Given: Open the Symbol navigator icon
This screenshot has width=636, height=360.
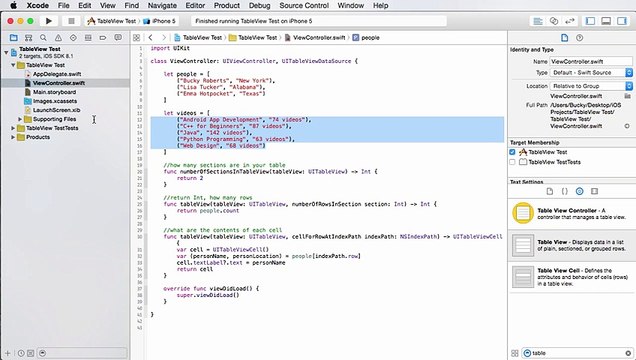Looking at the screenshot, I should click(28, 38).
